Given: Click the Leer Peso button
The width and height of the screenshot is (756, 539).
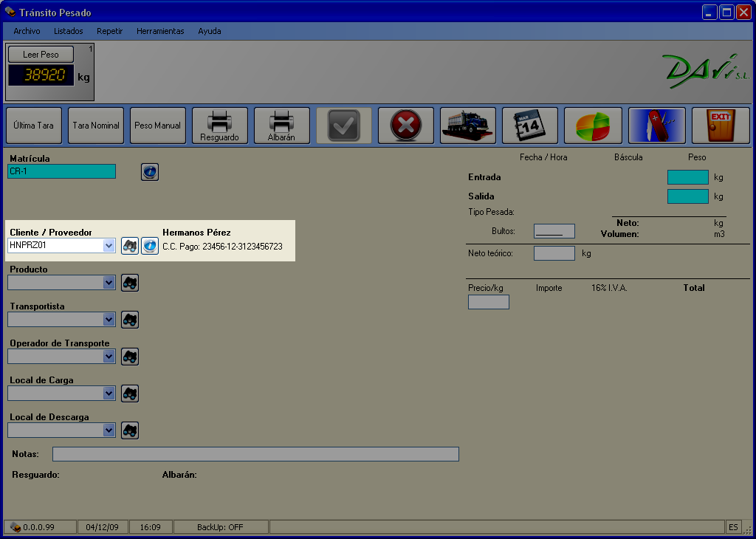Looking at the screenshot, I should point(41,55).
